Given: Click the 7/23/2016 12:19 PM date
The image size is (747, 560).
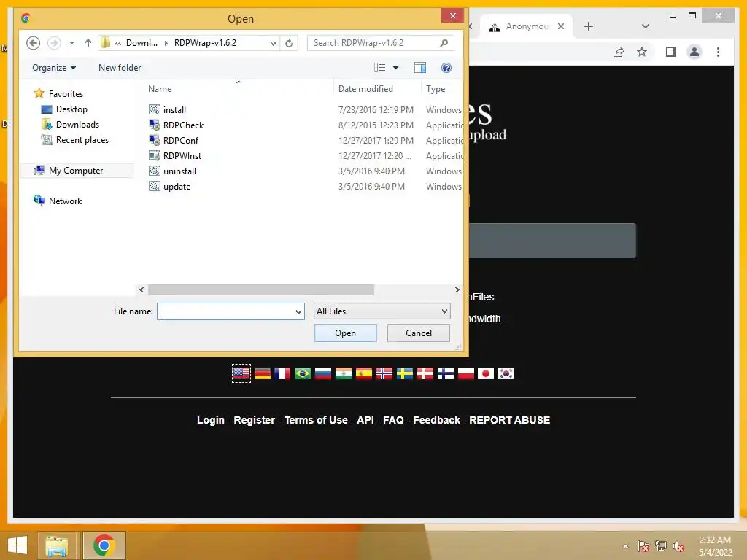Looking at the screenshot, I should click(376, 109).
